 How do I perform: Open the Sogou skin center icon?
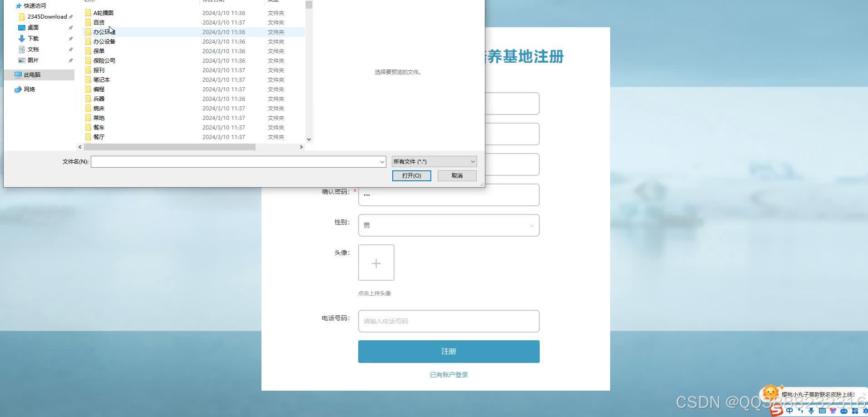pos(833,411)
